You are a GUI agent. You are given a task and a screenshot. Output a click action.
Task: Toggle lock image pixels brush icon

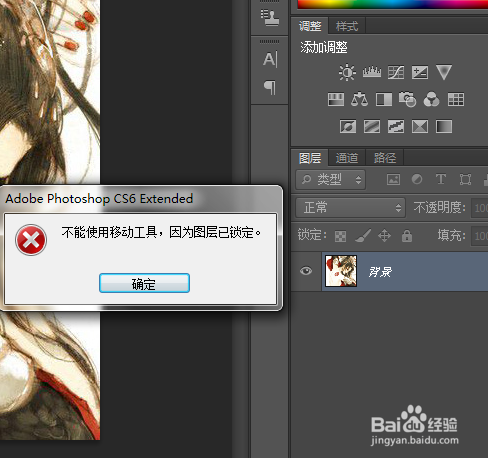[363, 236]
